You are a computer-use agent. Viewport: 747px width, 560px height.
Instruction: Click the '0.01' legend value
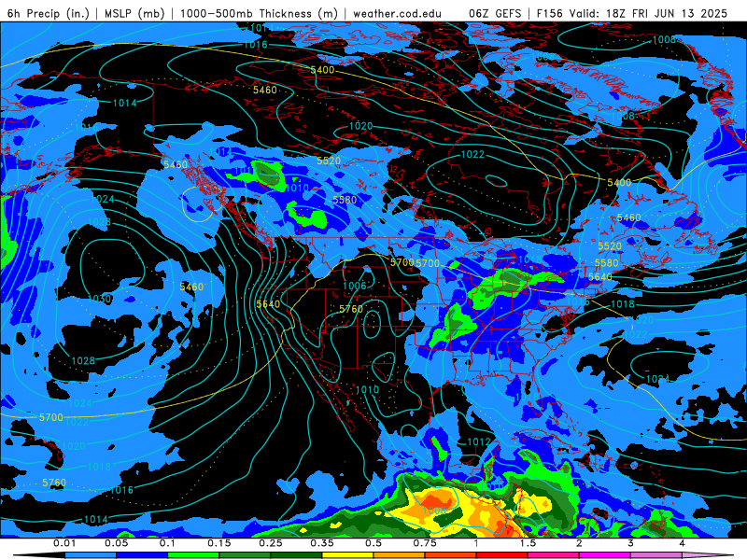point(64,543)
